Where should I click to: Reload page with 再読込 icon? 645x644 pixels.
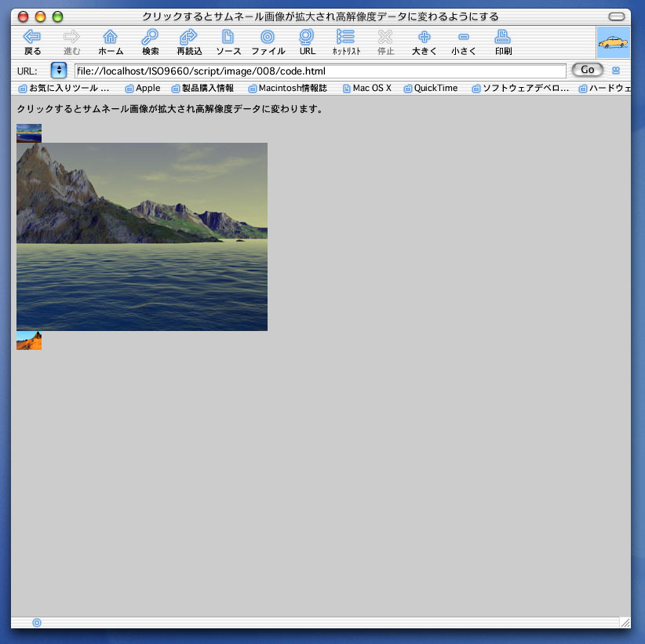pos(189,37)
